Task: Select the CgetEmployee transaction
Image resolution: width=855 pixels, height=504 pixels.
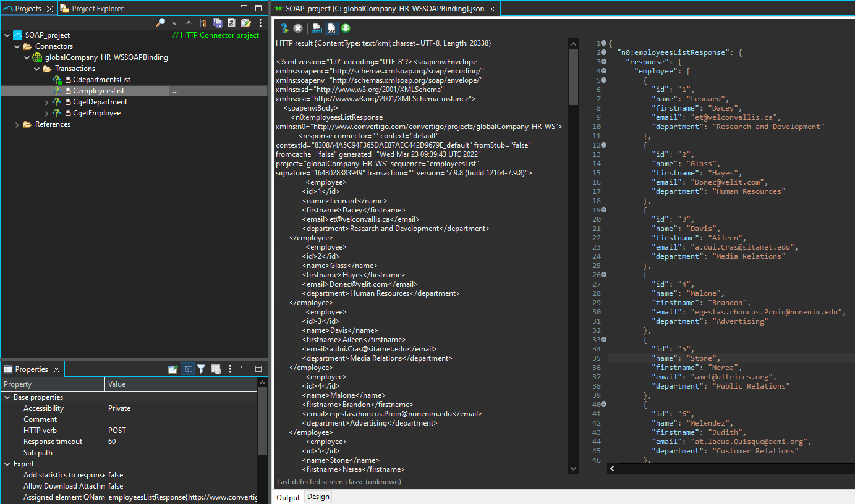Action: [97, 112]
